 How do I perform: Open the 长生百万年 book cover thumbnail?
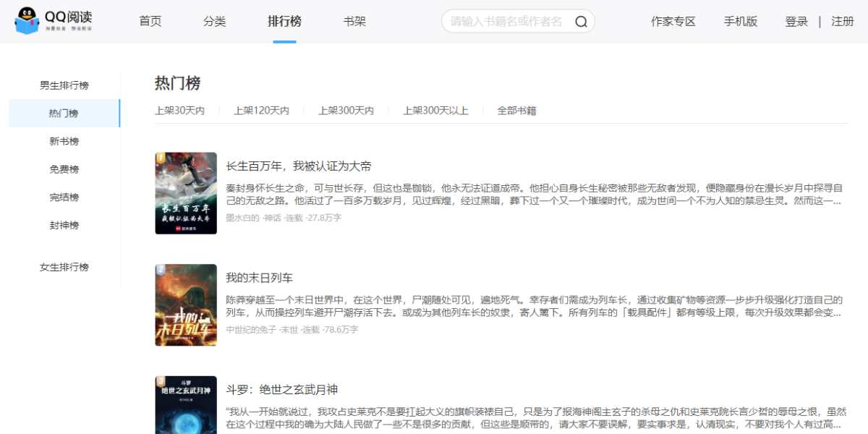(186, 193)
